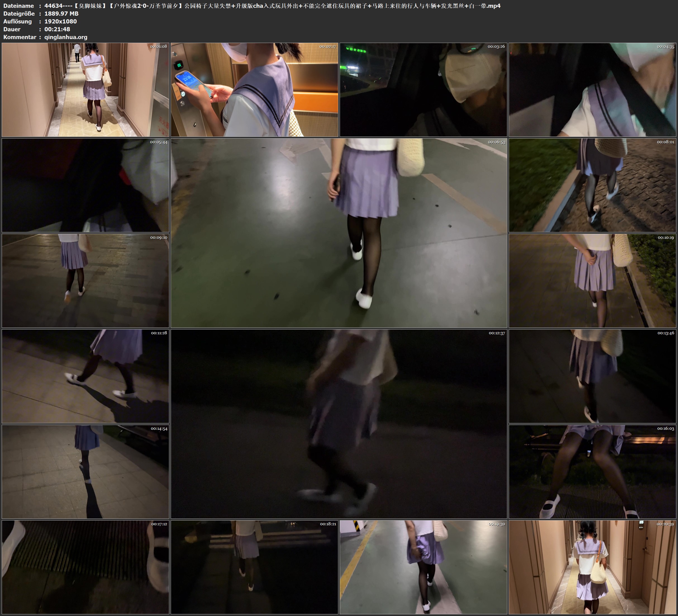
Task: Select the frame timestamped 00:09:10
Action: (x=85, y=280)
